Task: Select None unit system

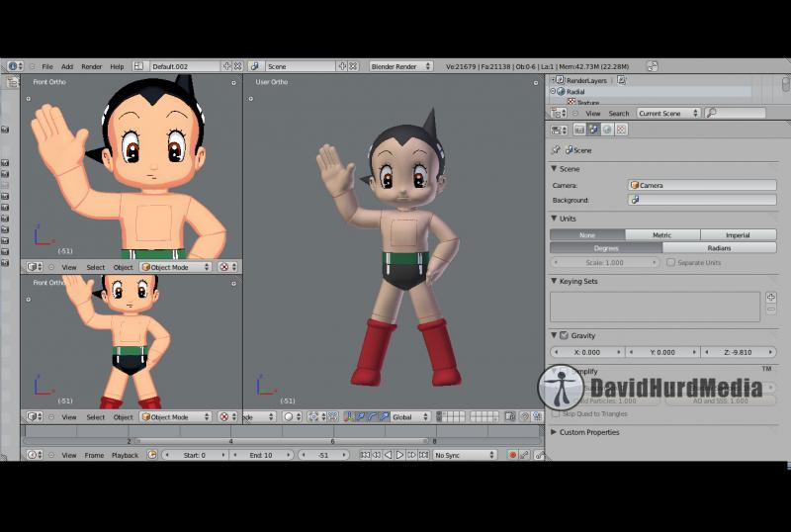Action: pyautogui.click(x=587, y=234)
